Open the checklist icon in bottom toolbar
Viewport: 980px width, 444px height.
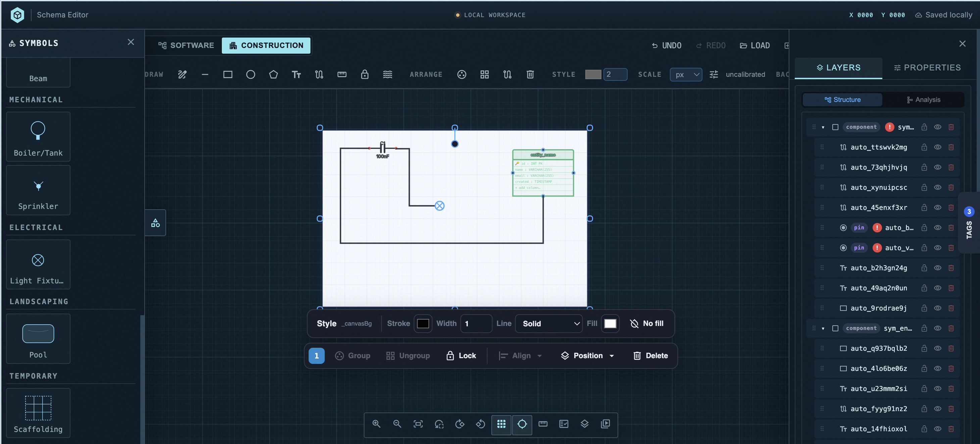[x=564, y=424]
